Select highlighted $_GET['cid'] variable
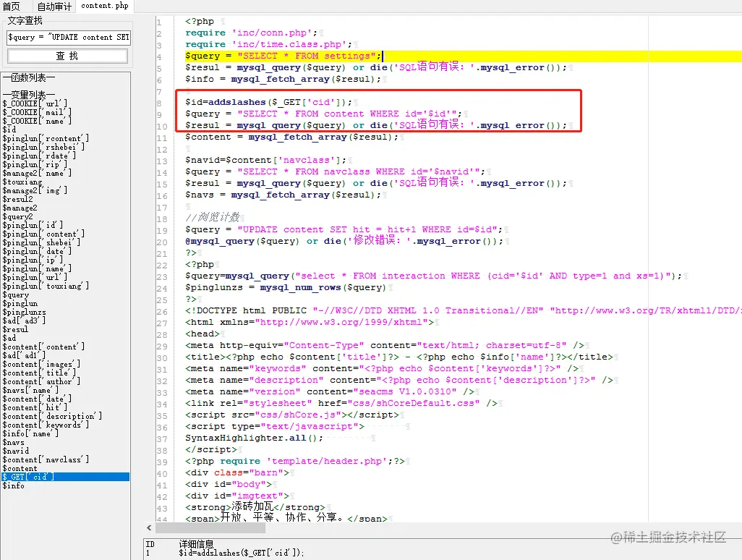742x560 pixels. 65,477
